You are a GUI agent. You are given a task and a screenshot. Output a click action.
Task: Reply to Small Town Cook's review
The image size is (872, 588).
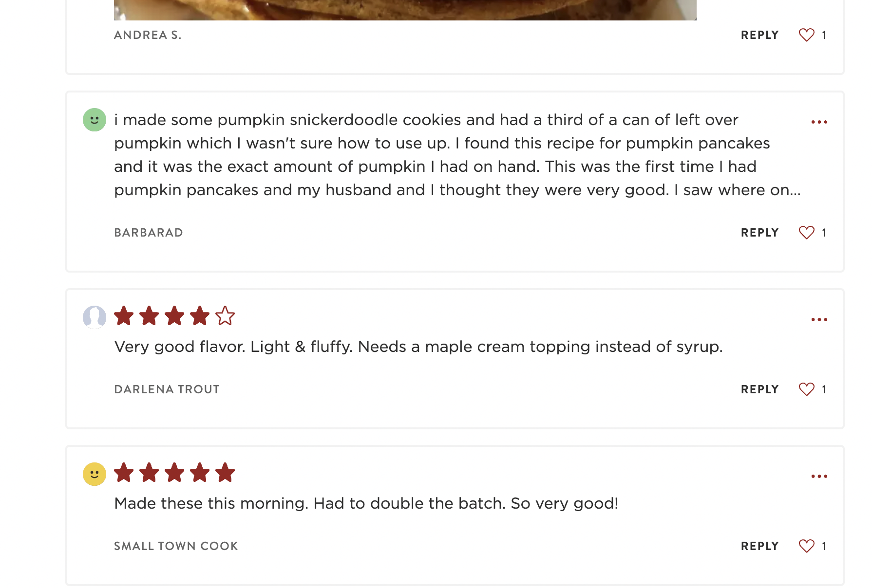[x=759, y=546]
